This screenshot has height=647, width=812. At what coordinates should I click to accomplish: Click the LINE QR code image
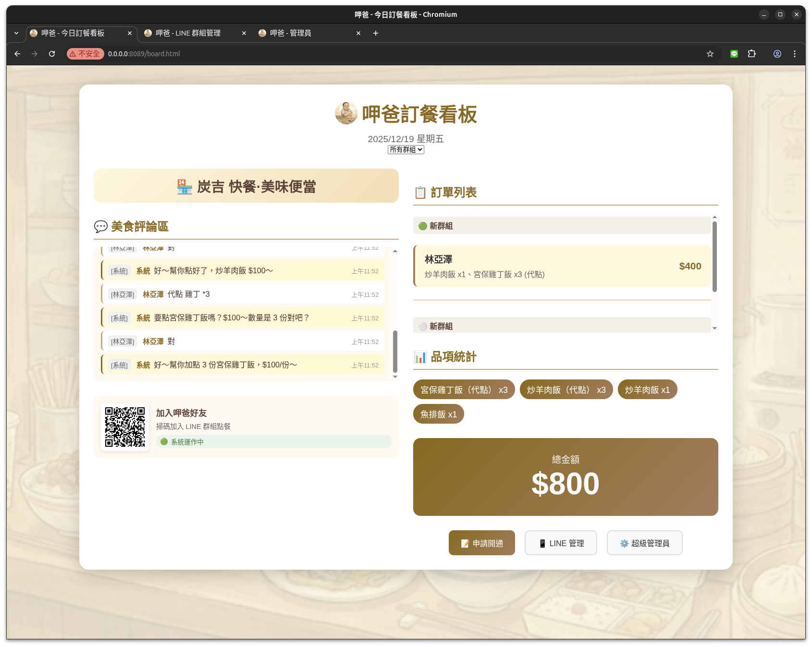pos(125,427)
